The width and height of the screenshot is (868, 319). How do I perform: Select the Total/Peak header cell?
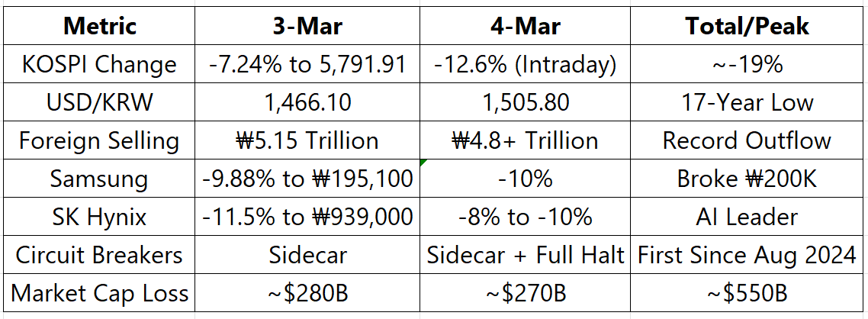tap(747, 26)
